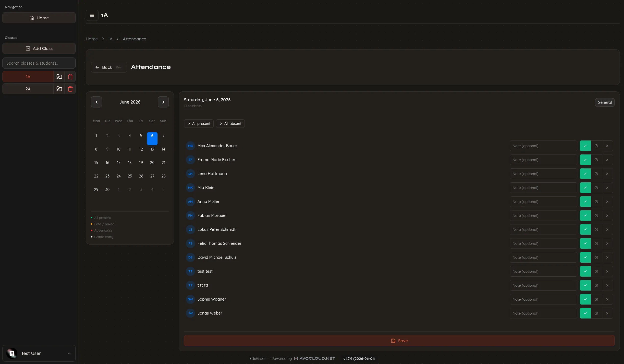This screenshot has height=364, width=624.
Task: Set Max Alexander Bauer as present
Action: pyautogui.click(x=585, y=146)
